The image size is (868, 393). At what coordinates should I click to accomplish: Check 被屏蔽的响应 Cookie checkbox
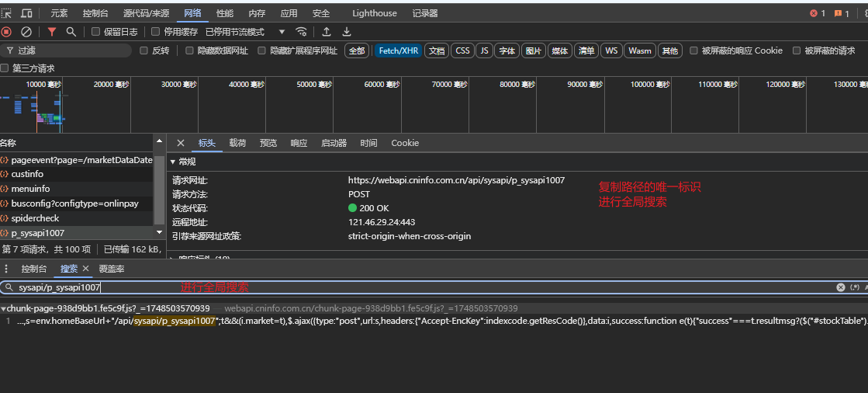coord(693,50)
